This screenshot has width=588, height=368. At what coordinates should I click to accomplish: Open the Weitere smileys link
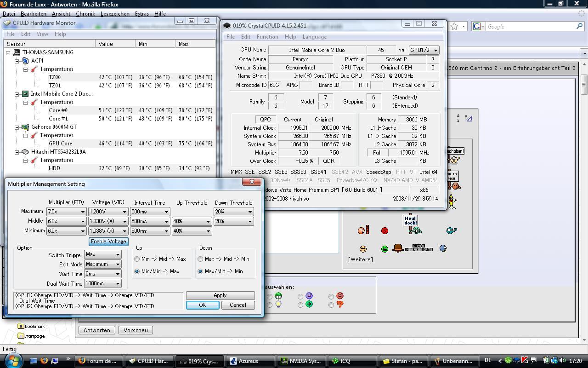coord(361,259)
